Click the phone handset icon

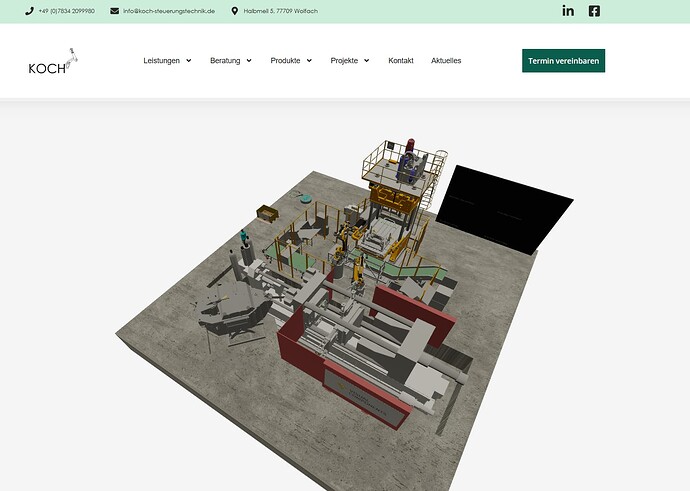(29, 11)
